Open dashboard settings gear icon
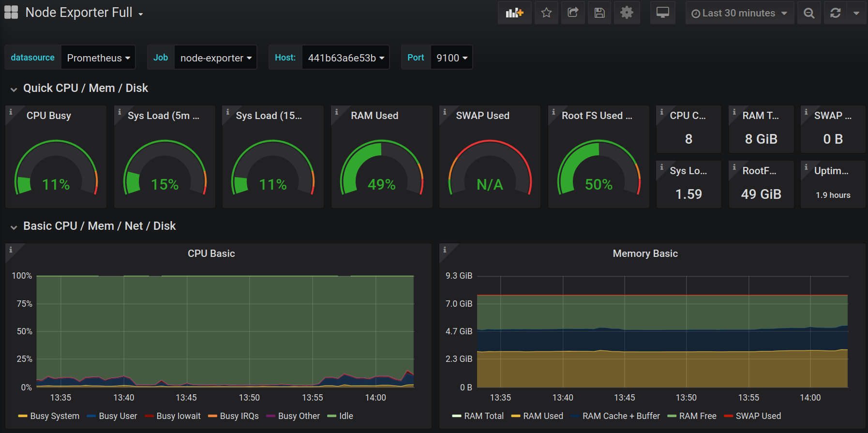 (x=627, y=13)
